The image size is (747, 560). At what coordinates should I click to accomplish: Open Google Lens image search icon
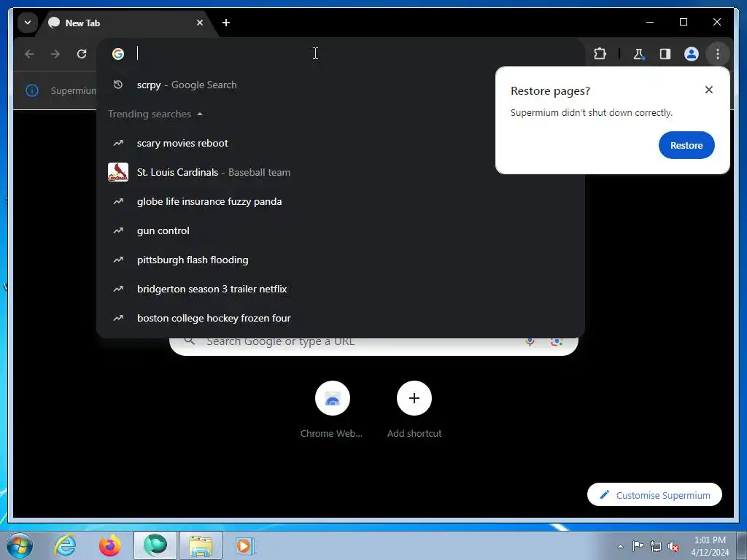pos(556,341)
